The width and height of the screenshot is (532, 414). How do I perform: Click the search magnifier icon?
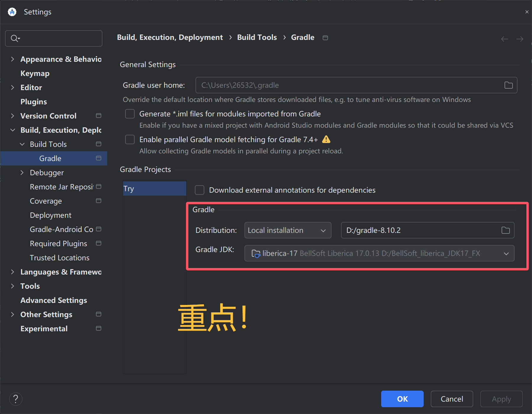pos(15,38)
